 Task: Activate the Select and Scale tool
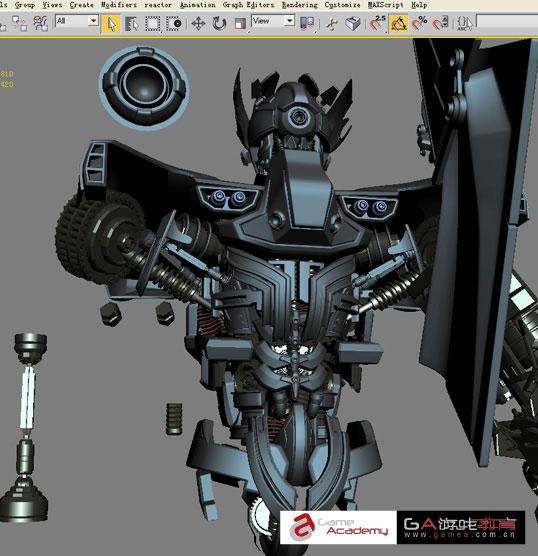240,24
